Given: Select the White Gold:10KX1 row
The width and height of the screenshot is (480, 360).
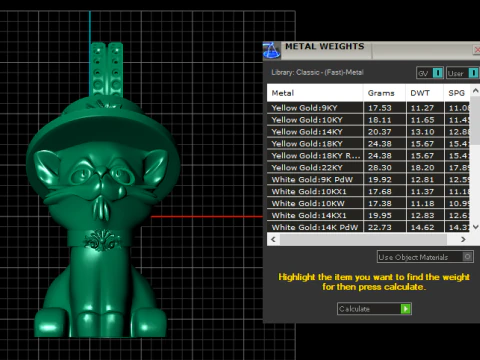Looking at the screenshot, I should pos(369,192).
